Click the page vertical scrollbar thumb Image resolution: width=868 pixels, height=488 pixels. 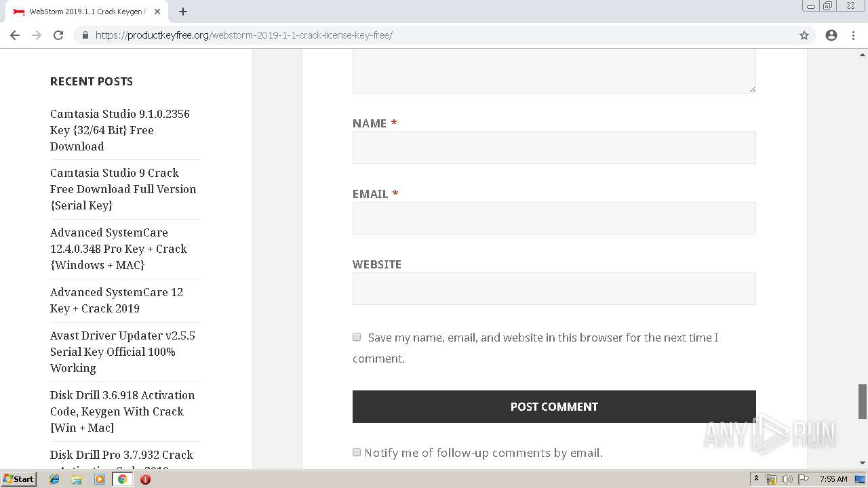click(x=863, y=401)
